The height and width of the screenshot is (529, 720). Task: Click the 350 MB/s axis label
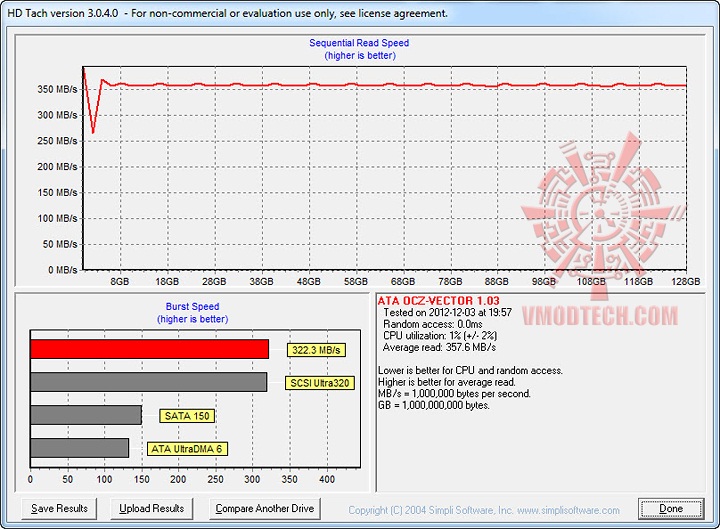pyautogui.click(x=57, y=89)
